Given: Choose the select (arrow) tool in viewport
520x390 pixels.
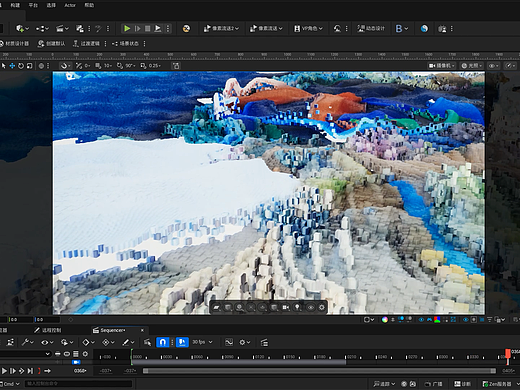Looking at the screenshot, I should [4, 66].
